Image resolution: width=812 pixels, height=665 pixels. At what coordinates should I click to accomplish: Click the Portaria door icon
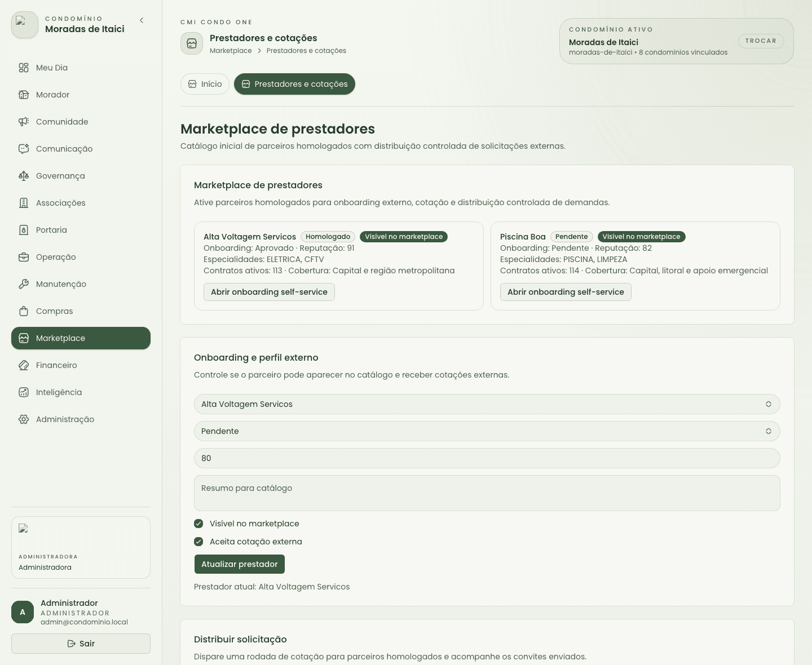pos(24,230)
